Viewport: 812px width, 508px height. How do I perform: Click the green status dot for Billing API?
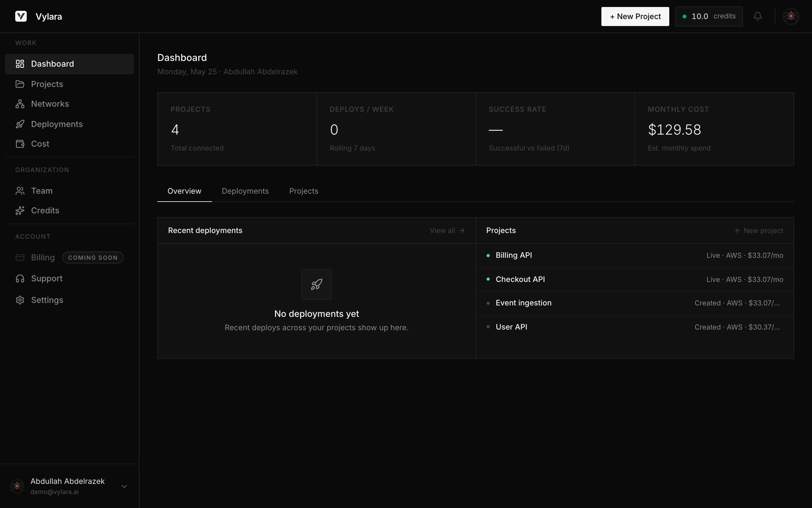point(488,255)
